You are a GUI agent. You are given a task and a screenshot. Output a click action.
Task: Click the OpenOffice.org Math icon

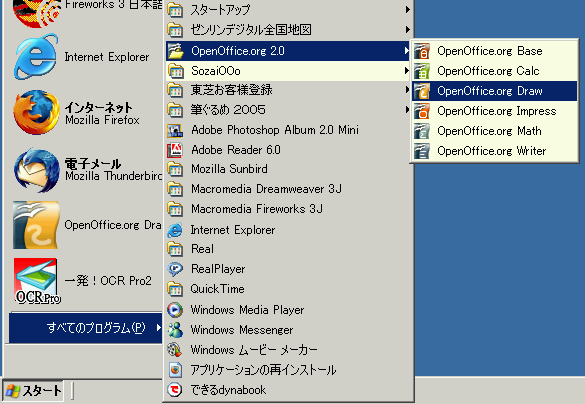(x=422, y=131)
